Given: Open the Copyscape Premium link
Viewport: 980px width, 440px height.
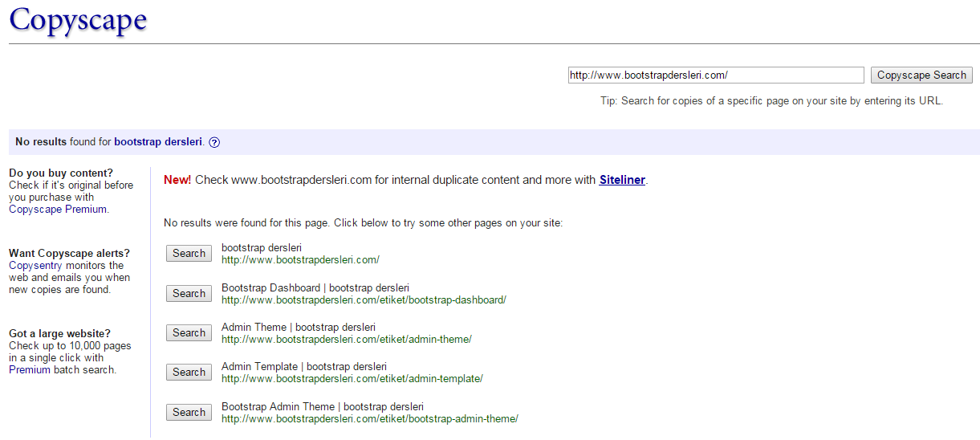Looking at the screenshot, I should click(58, 209).
